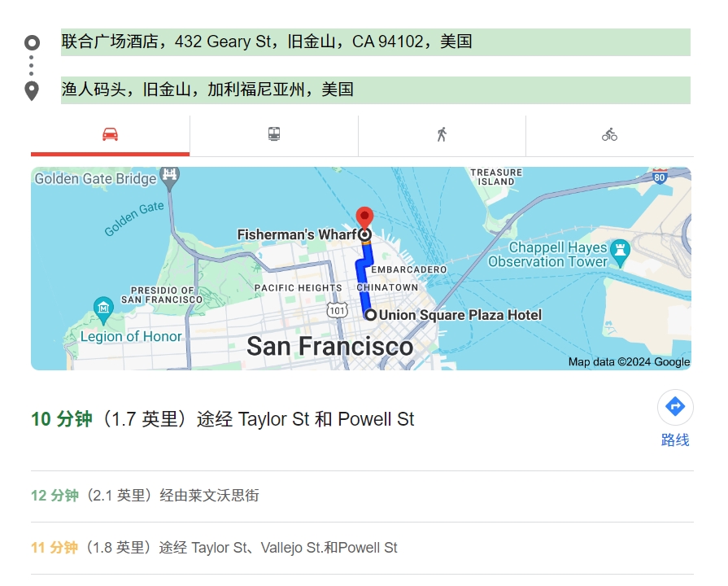728x586 pixels.
Task: Select the 12 分钟 route 经由莱文沃思街
Action: pyautogui.click(x=145, y=496)
